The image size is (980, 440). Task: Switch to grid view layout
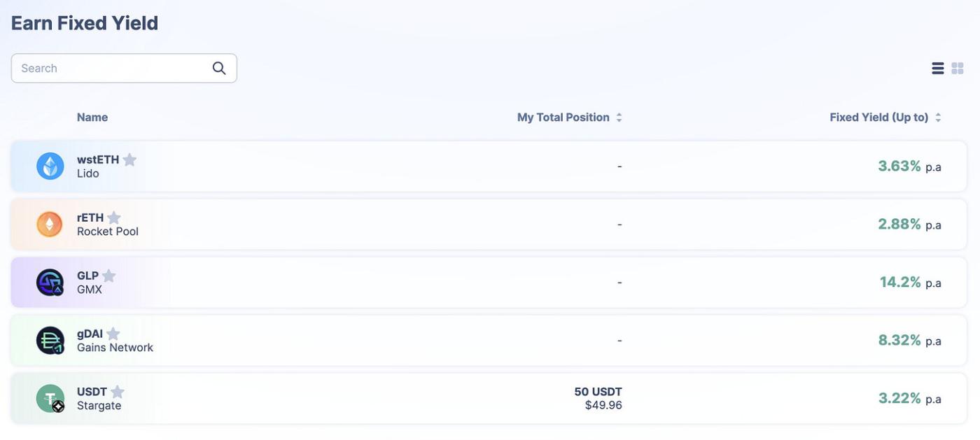(958, 68)
